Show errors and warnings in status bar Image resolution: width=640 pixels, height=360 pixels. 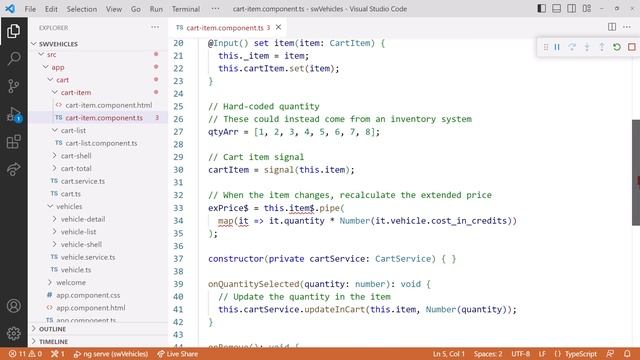pos(25,354)
